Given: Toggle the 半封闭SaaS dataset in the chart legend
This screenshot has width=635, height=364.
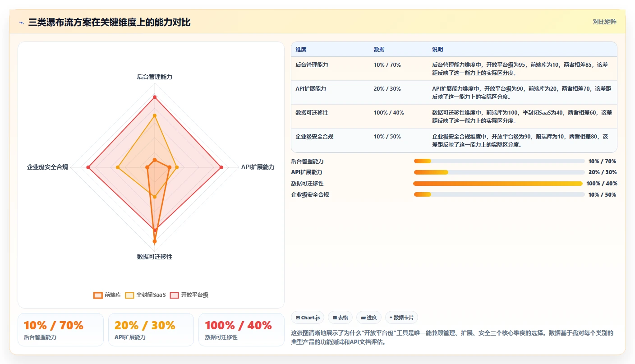Looking at the screenshot, I should [x=146, y=295].
